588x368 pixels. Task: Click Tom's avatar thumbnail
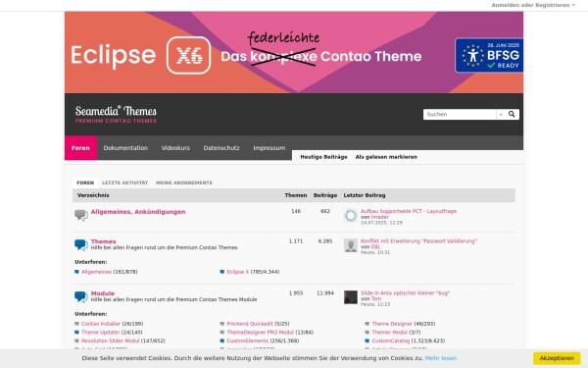point(351,297)
